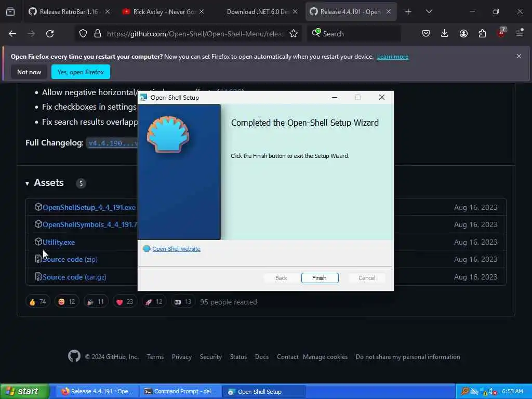This screenshot has height=399, width=532.
Task: Click Finish in Open-Shell Setup
Action: (x=320, y=278)
